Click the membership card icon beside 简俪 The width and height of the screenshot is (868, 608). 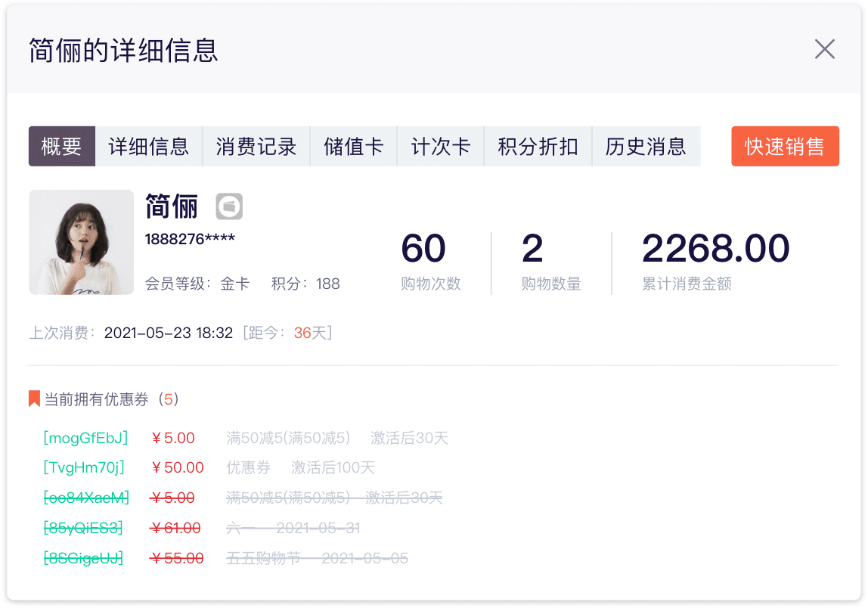(229, 206)
